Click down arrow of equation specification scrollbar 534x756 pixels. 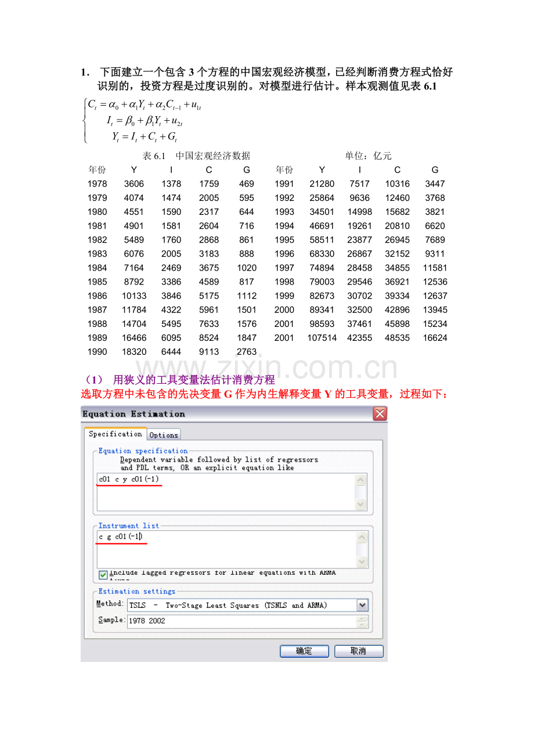coord(360,505)
